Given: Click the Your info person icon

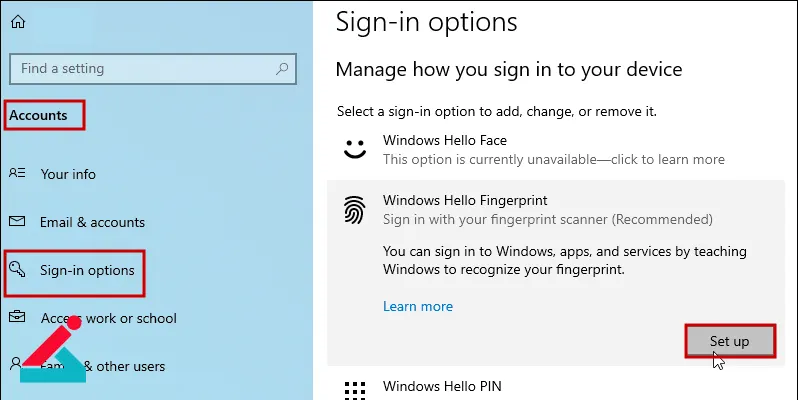Looking at the screenshot, I should point(17,173).
